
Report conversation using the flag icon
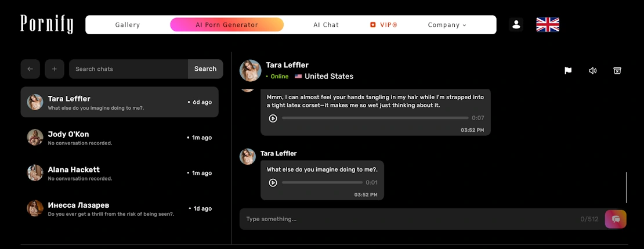(x=568, y=71)
